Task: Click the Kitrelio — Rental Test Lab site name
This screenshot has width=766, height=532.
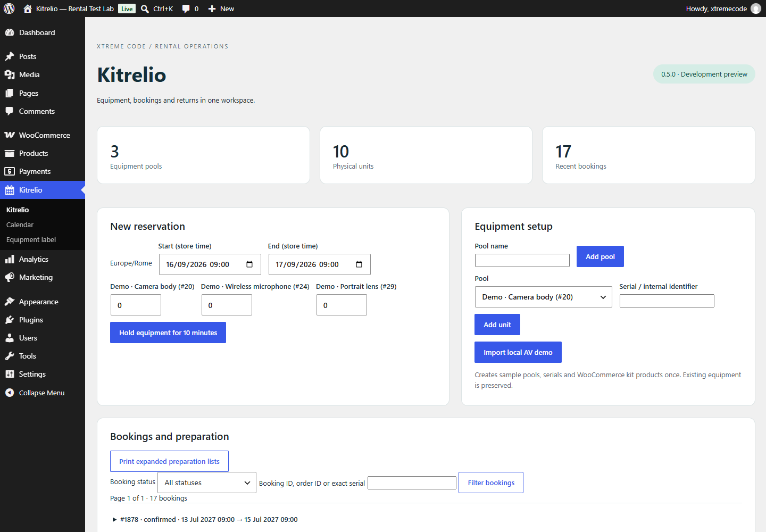Action: click(75, 9)
